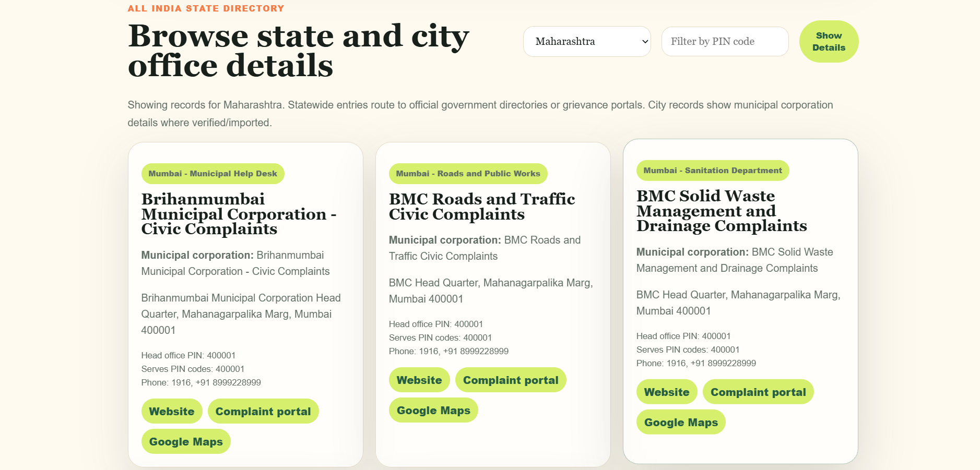The width and height of the screenshot is (980, 470).
Task: Click Serves PIN codes line in BMC Roads card
Action: pos(440,338)
